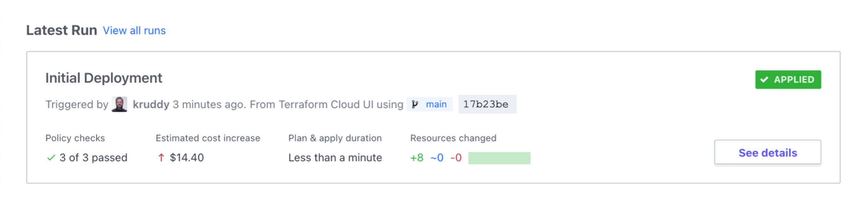Click the Latest Run heading
The height and width of the screenshot is (220, 868).
pos(62,30)
